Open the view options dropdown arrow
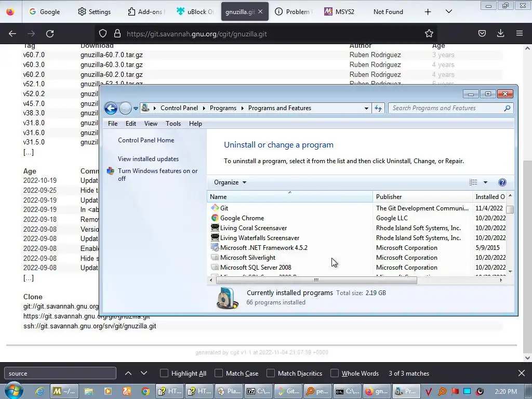The height and width of the screenshot is (399, 532). [x=485, y=182]
